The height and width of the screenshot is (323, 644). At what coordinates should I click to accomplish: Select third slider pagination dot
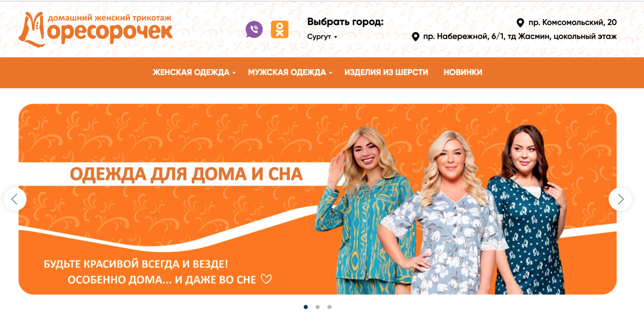pos(329,307)
